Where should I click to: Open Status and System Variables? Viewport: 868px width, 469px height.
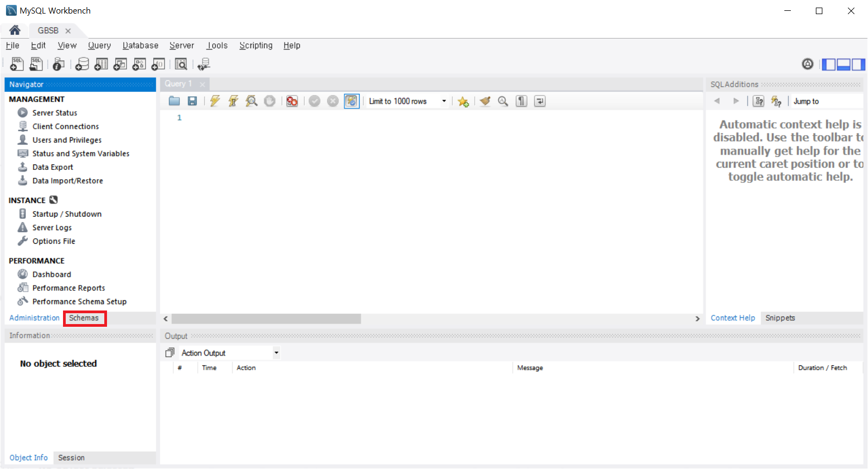(80, 154)
